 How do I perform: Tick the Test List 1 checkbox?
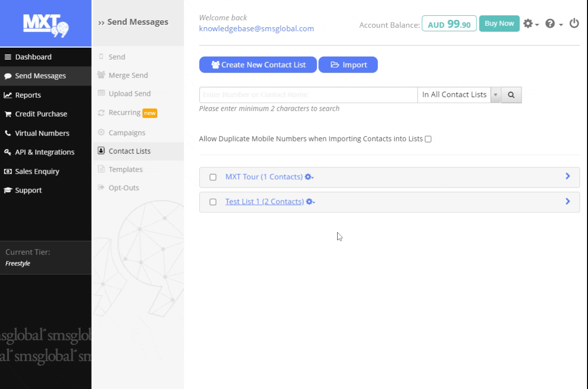pyautogui.click(x=213, y=202)
